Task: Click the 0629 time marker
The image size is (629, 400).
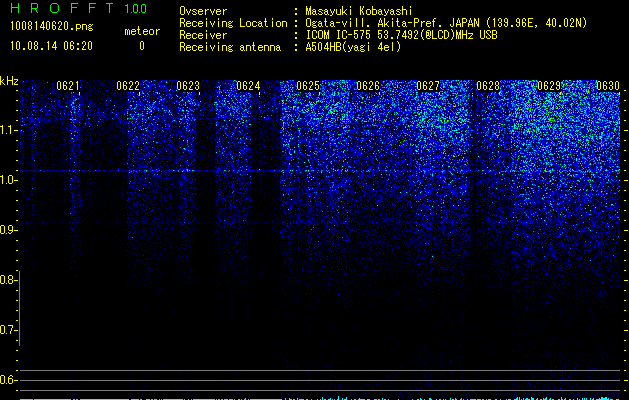Action: coord(549,86)
